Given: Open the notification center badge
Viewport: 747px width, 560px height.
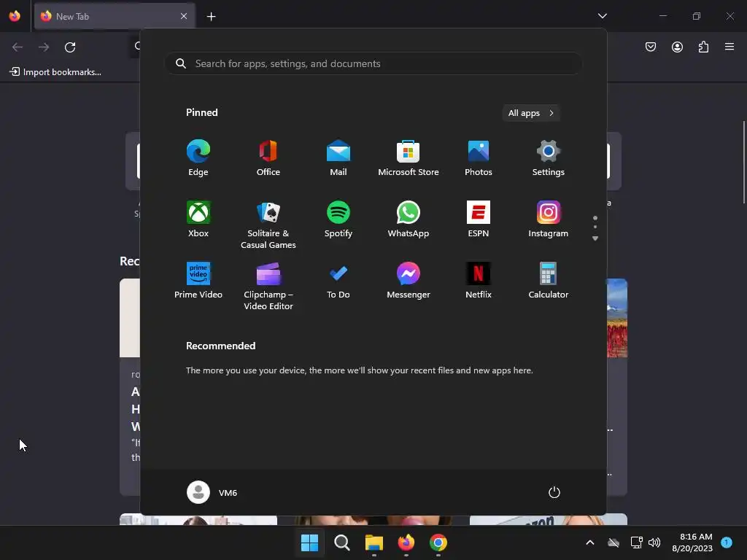Looking at the screenshot, I should point(726,542).
